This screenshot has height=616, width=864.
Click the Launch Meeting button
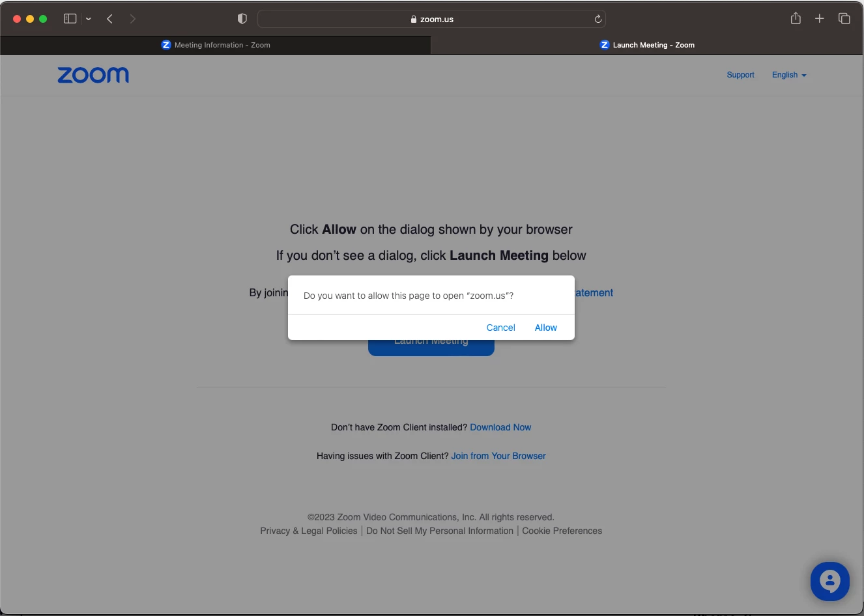pyautogui.click(x=431, y=347)
